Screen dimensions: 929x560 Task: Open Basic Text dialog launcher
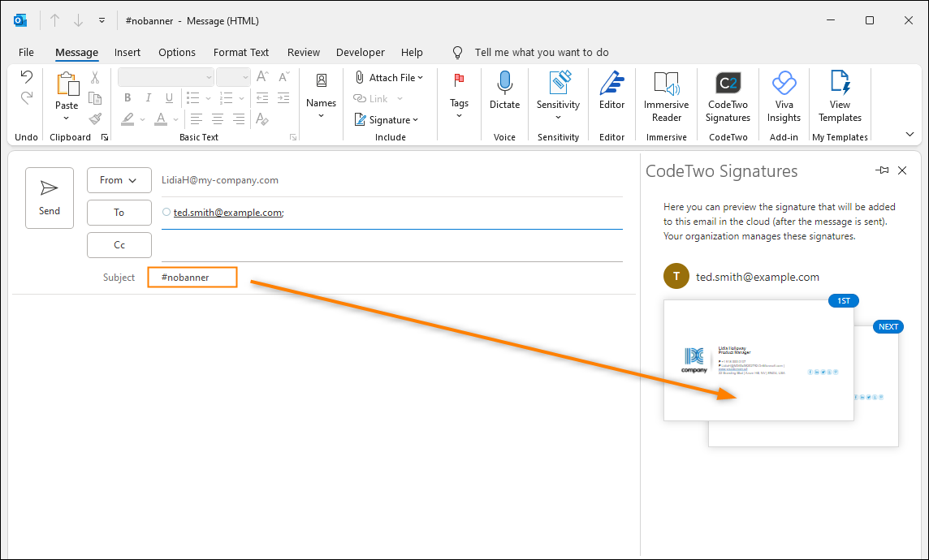[292, 137]
